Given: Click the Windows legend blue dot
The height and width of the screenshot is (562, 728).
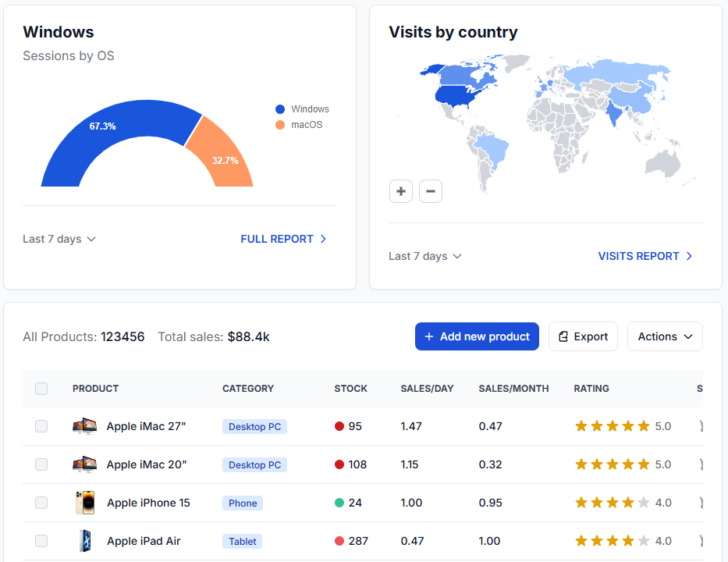Looking at the screenshot, I should (280, 109).
